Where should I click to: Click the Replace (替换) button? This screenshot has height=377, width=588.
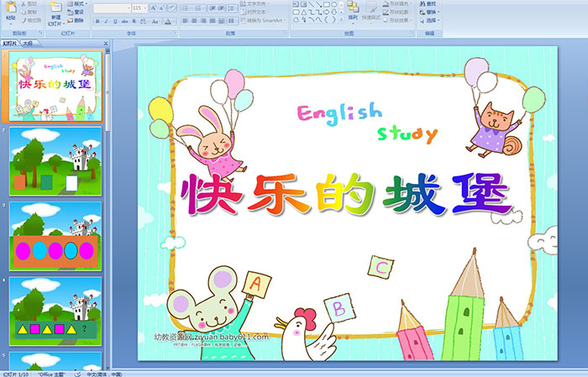click(429, 12)
